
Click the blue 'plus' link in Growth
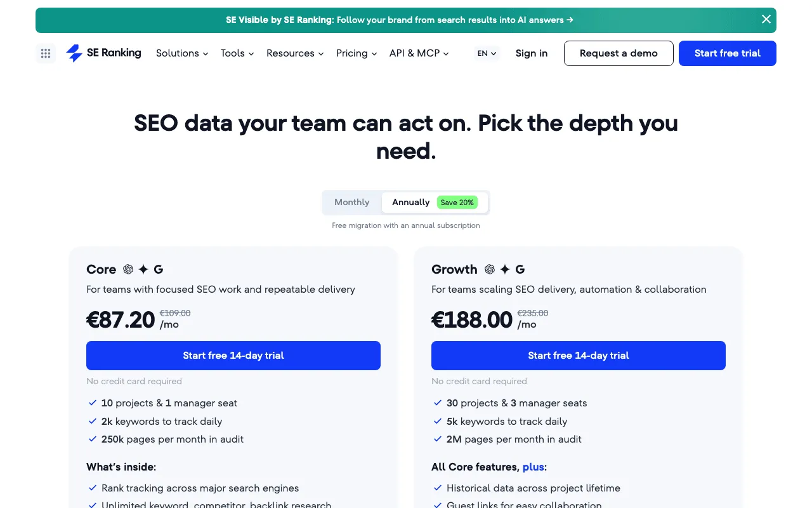pos(533,467)
